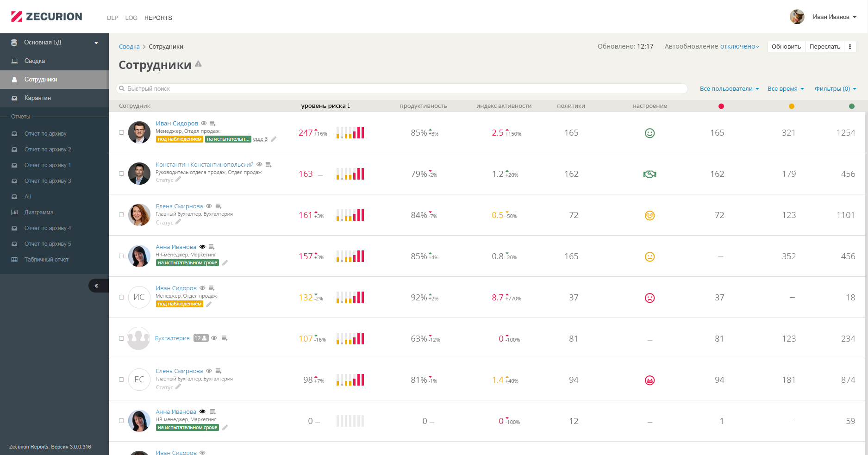Go to the Сводка breadcrumb link
This screenshot has width=868, height=455.
coord(129,46)
